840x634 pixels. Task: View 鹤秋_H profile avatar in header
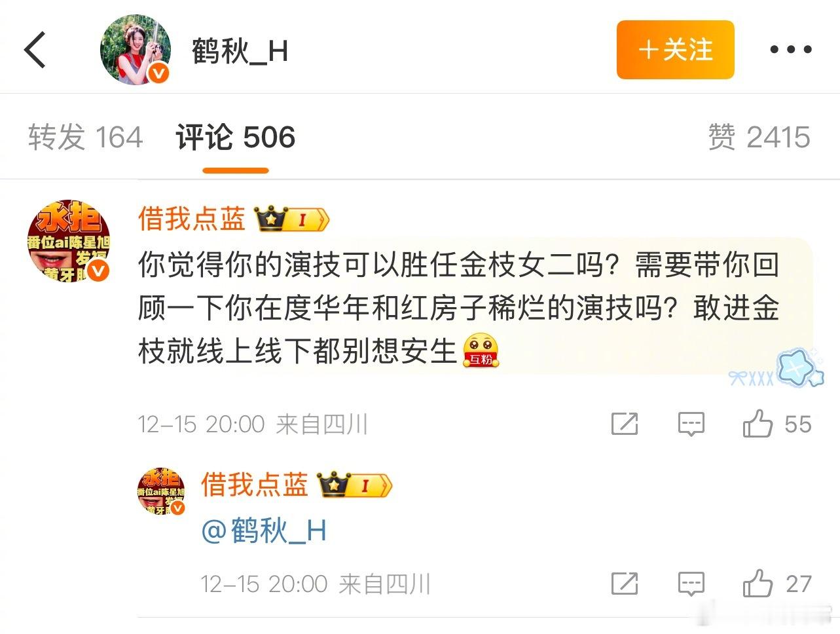[x=136, y=50]
